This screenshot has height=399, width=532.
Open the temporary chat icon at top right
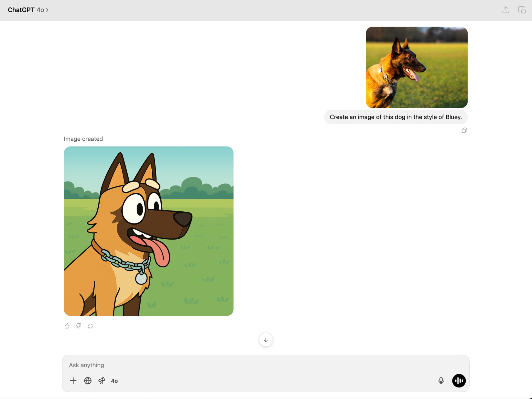pyautogui.click(x=522, y=10)
